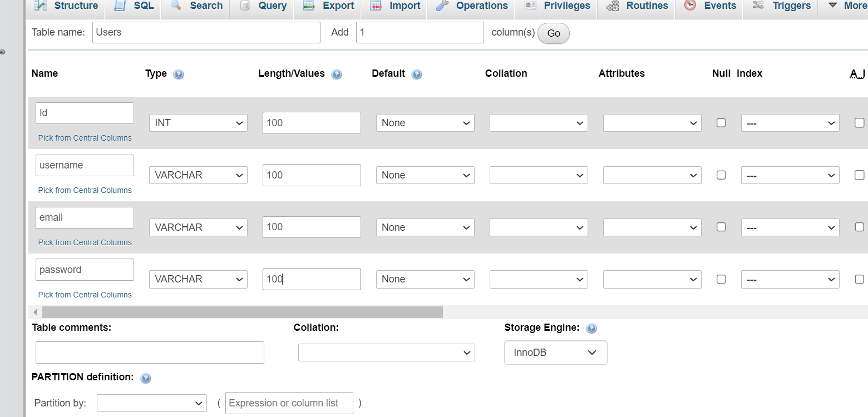Viewport: 868px width, 417px height.
Task: Open the Type dropdown for the username column
Action: click(x=198, y=175)
